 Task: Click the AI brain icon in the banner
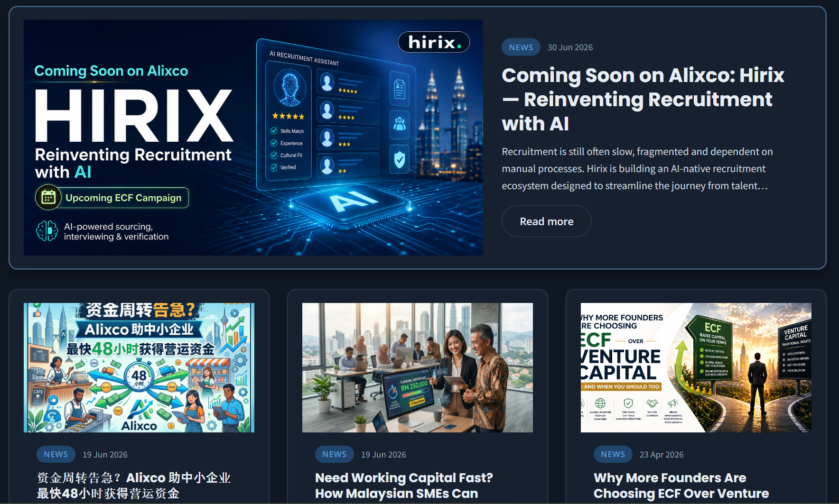tap(47, 231)
